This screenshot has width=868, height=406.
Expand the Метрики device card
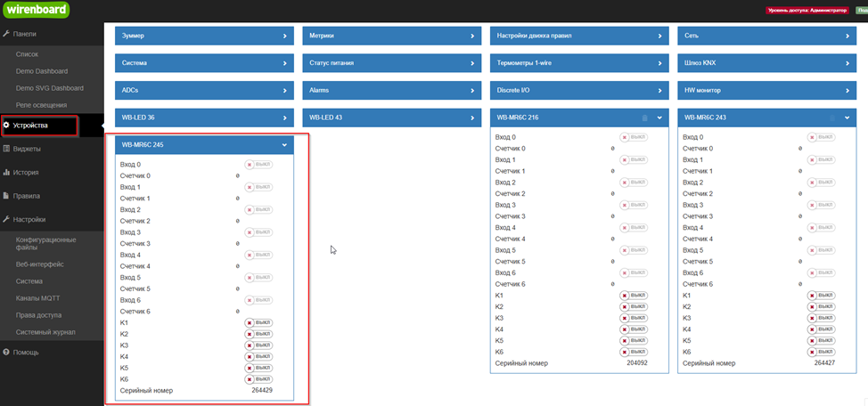392,36
